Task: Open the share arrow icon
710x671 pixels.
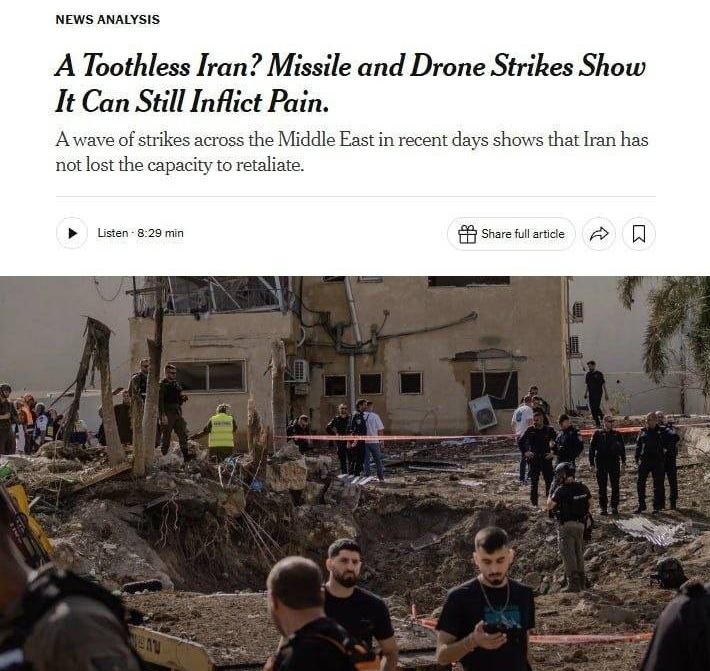Action: (x=599, y=234)
